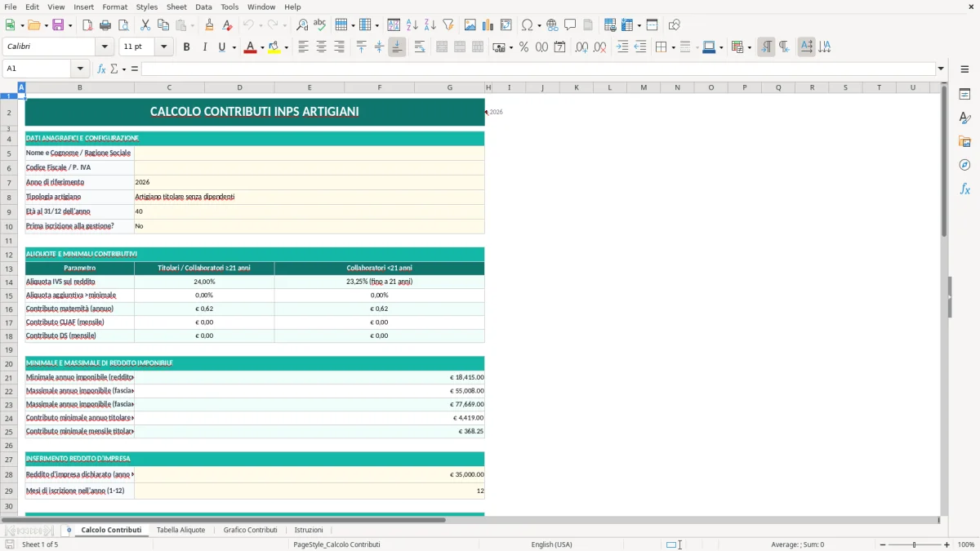980x551 pixels.
Task: Click Insert Pivot Table icon
Action: point(506,25)
